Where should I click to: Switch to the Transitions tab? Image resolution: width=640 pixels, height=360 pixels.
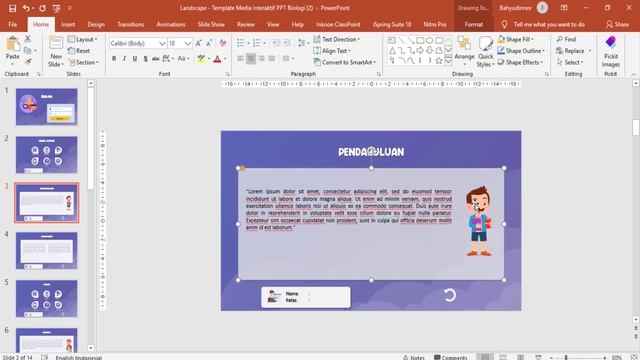(131, 24)
